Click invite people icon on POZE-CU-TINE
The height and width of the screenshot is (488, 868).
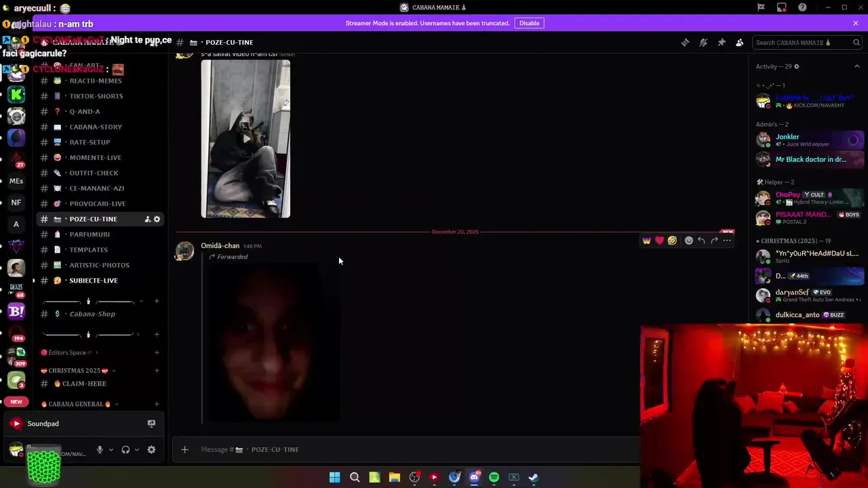(x=147, y=219)
